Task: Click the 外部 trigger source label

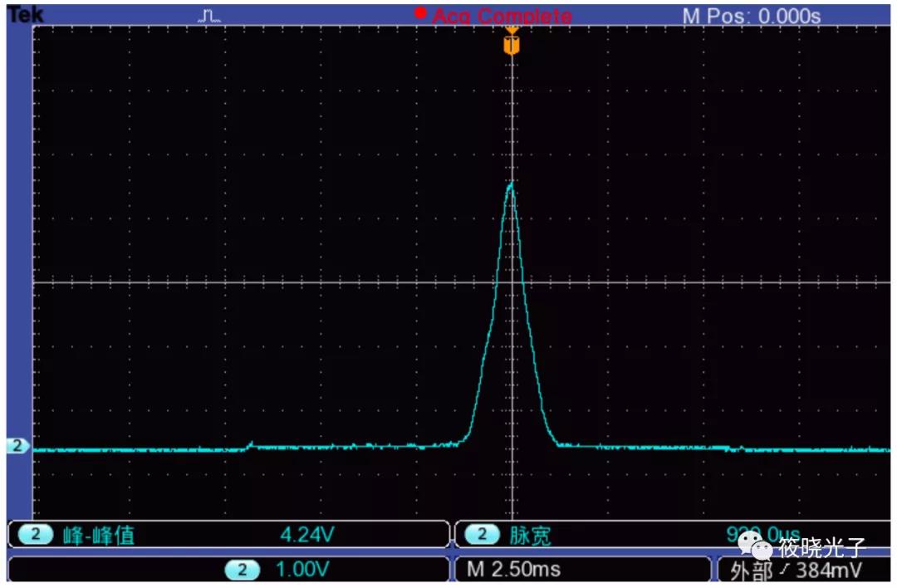Action: [751, 571]
